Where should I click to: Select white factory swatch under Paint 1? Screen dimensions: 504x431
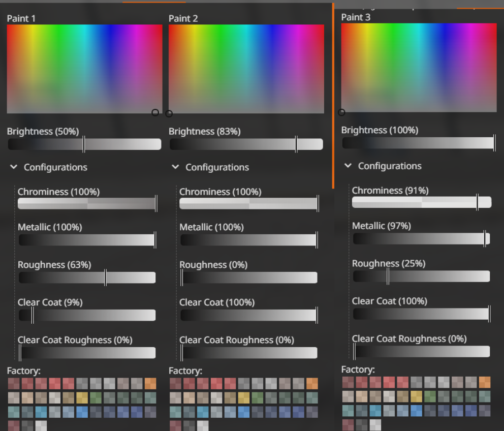[x=41, y=425]
